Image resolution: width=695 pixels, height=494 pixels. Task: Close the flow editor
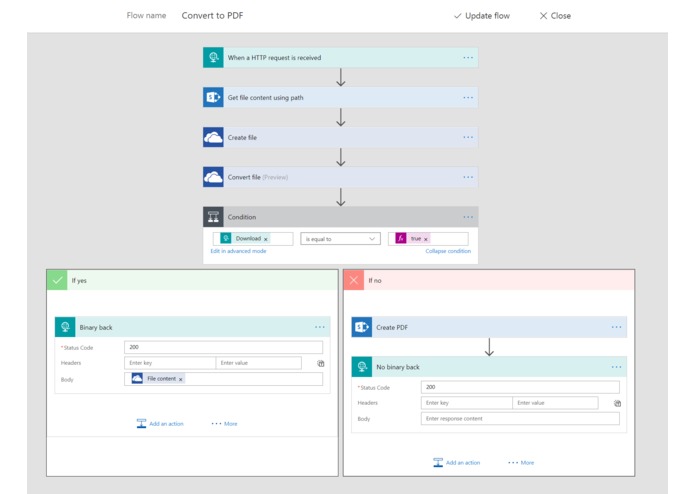555,16
